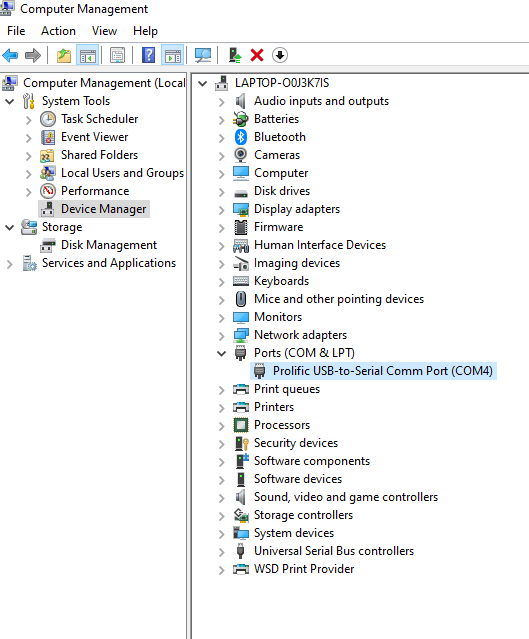
Task: Click the scan for hardware changes monitor icon
Action: (203, 55)
